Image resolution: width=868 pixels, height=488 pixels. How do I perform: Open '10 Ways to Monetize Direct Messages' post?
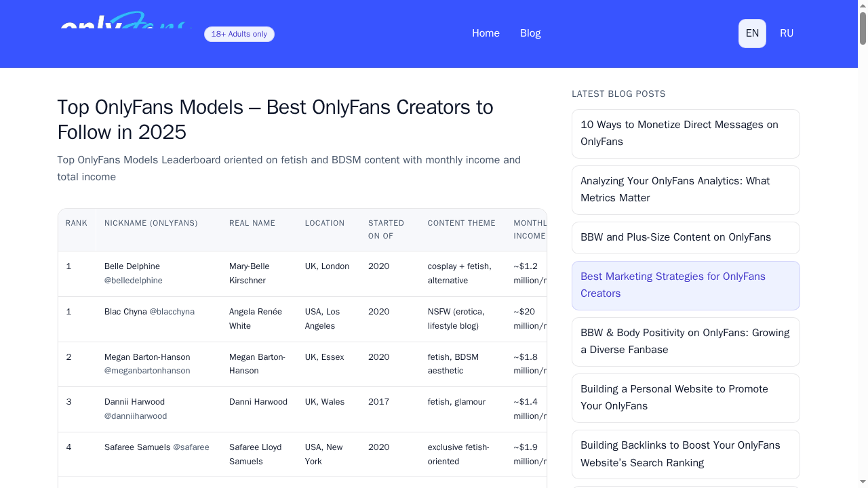pyautogui.click(x=685, y=134)
